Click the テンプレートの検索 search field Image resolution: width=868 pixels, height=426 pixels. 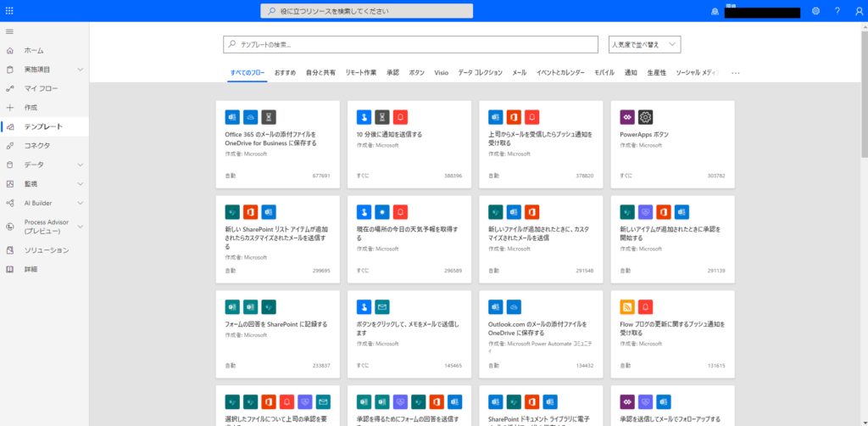click(x=411, y=44)
